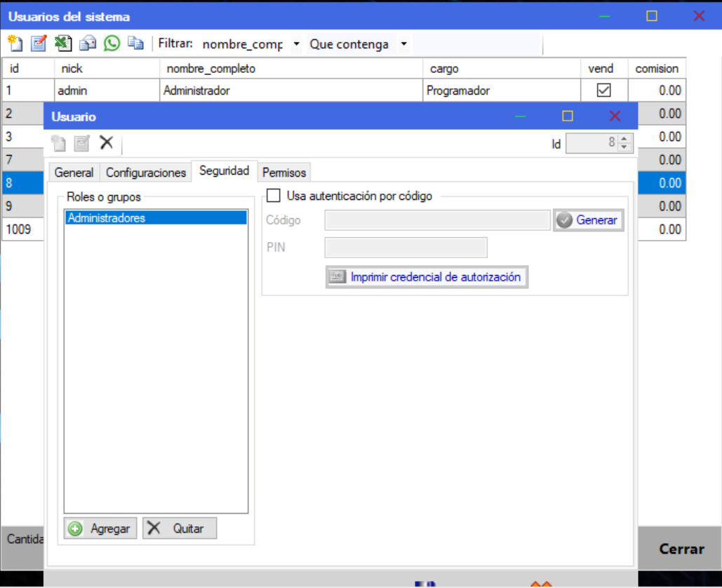This screenshot has width=722, height=588.
Task: Click the Generar button to generate a code
Action: coord(588,220)
